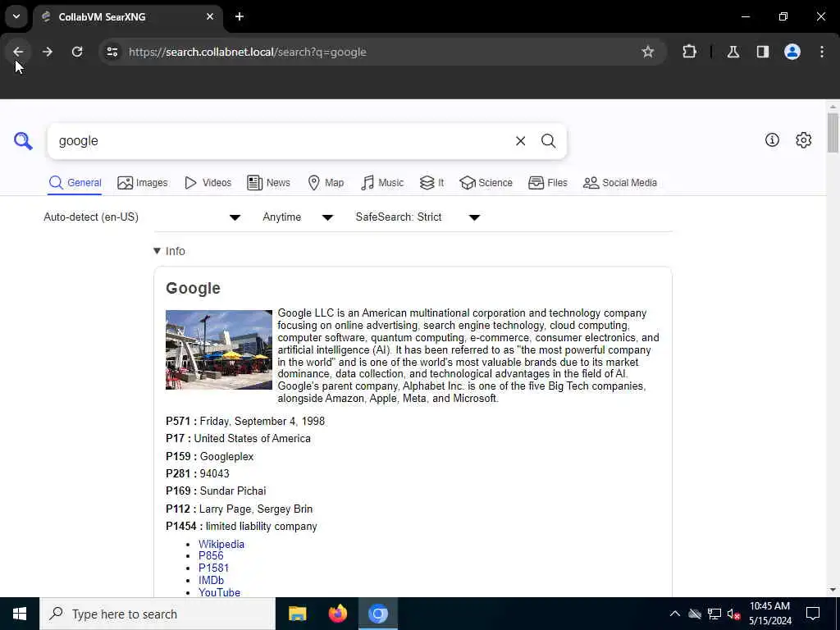Screen dimensions: 840x630
Task: Bookmark this page with the star icon
Action: 648,52
